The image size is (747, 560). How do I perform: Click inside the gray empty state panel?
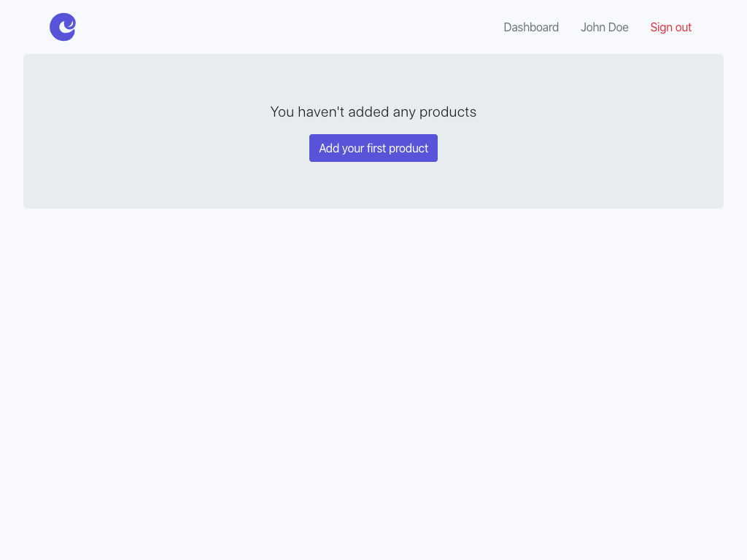146,182
